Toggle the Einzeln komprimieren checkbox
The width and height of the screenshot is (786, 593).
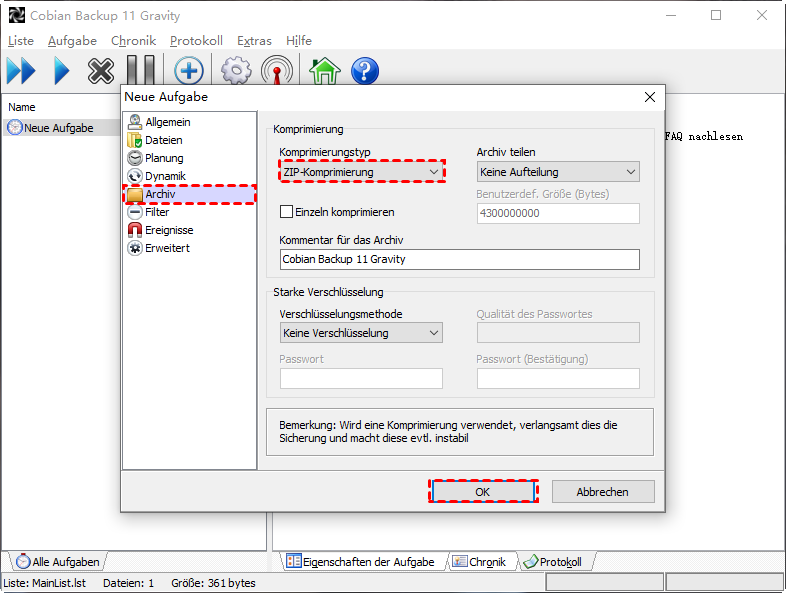point(286,212)
